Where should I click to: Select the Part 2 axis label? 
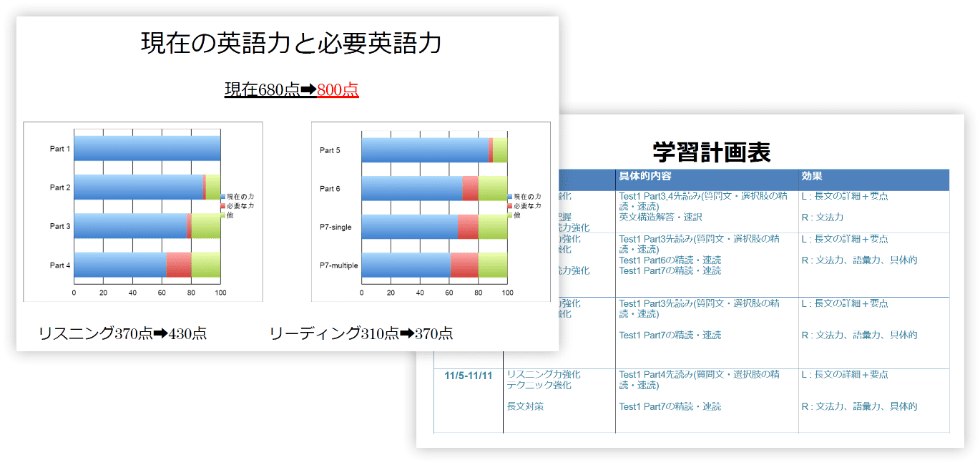60,187
